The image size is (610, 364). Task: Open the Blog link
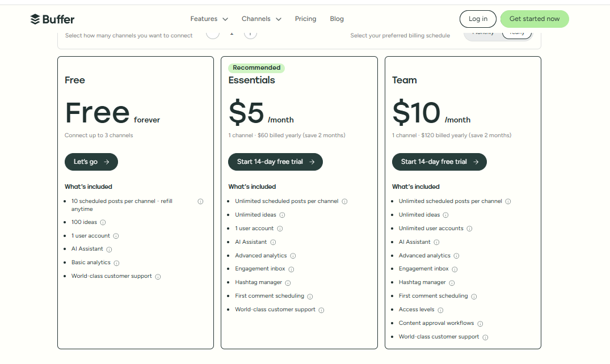(336, 19)
